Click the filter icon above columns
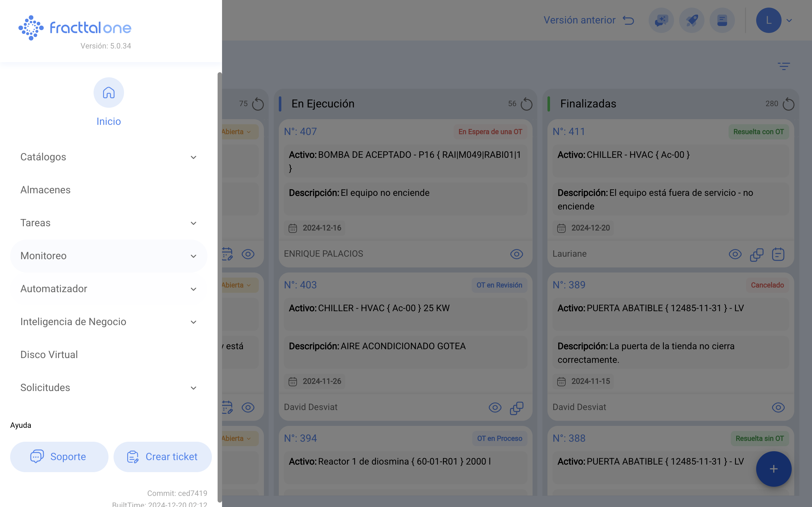Screen dimensions: 812x507 (x=783, y=66)
